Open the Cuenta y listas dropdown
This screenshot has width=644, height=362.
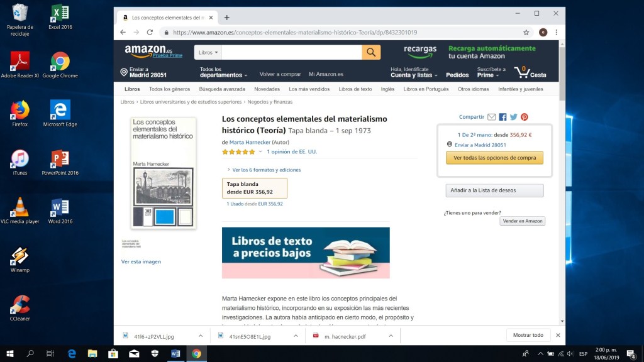click(413, 75)
